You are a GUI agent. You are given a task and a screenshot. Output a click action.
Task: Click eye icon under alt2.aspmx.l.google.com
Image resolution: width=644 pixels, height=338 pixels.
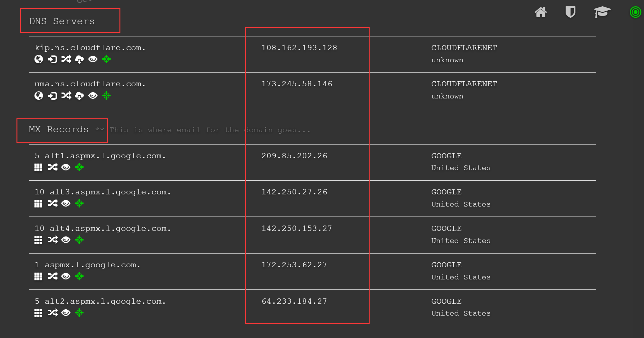(x=66, y=313)
